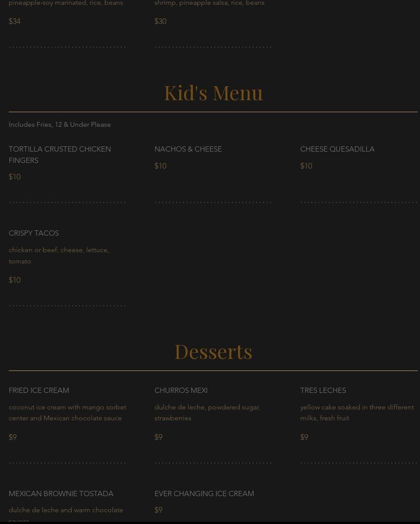Image resolution: width=420 pixels, height=524 pixels.
Task: Click the $30 price at top
Action: click(x=160, y=21)
